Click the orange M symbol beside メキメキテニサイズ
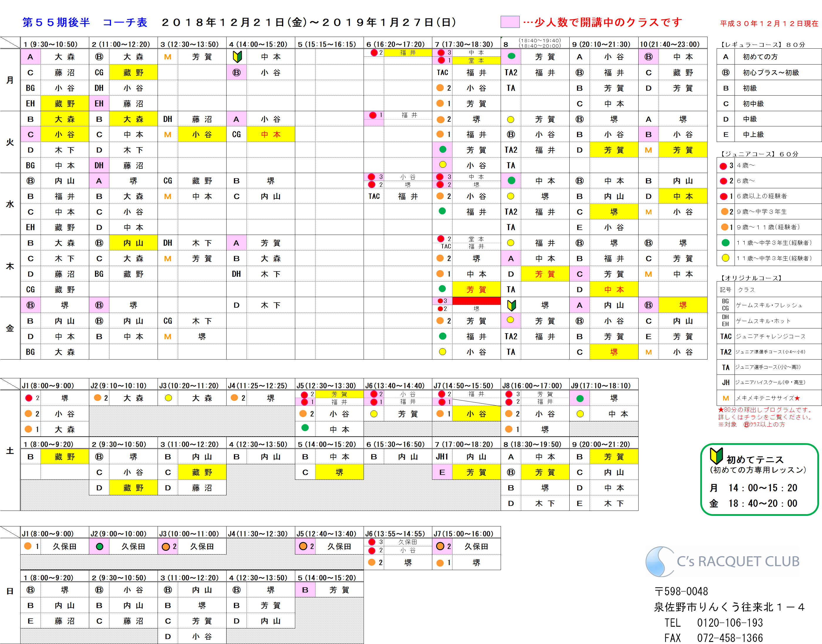 coord(725,398)
